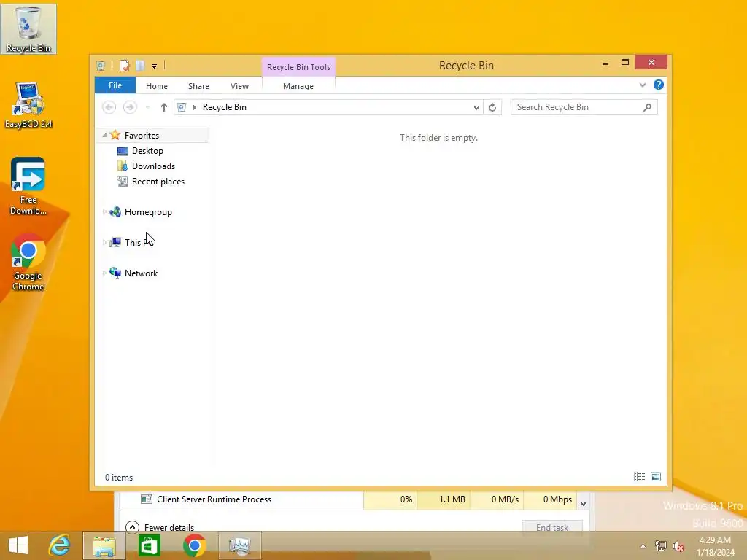This screenshot has width=747, height=560.
Task: Click End task button in Task Manager
Action: click(x=552, y=527)
